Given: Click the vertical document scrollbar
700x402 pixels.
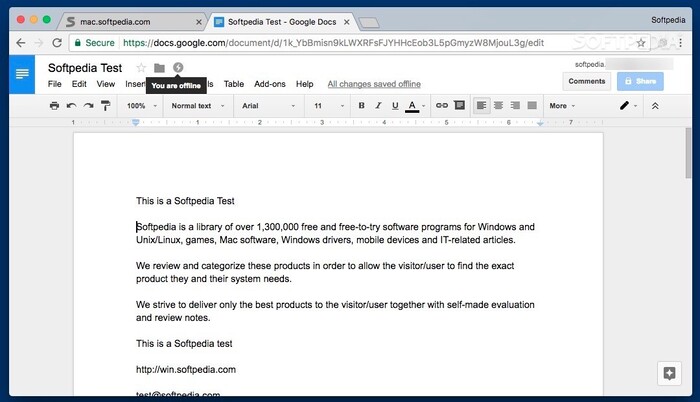Looking at the screenshot, I should 688,153.
